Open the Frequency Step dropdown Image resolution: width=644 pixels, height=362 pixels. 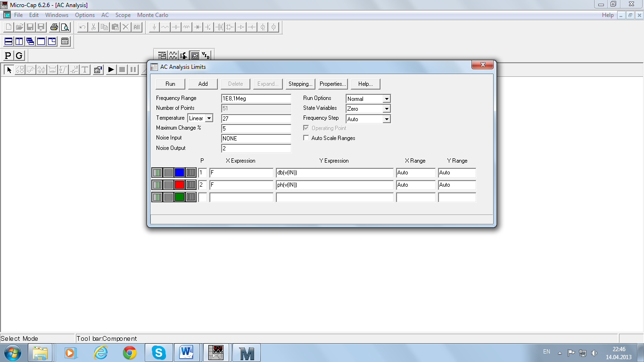(x=387, y=119)
